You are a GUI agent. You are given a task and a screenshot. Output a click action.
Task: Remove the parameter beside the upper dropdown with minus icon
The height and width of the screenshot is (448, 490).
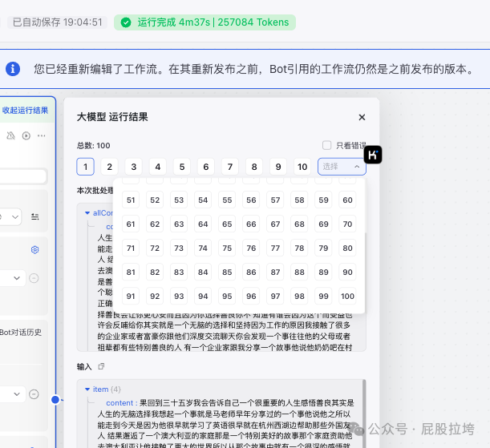(34, 278)
